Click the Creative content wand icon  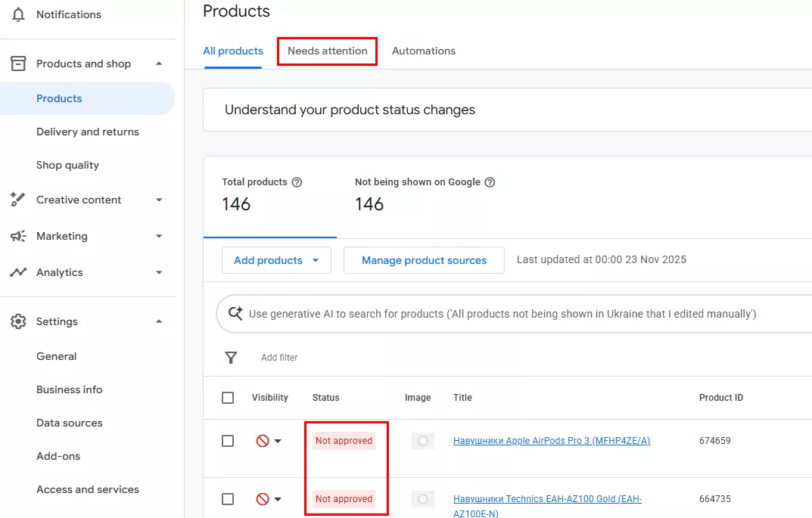coord(18,200)
